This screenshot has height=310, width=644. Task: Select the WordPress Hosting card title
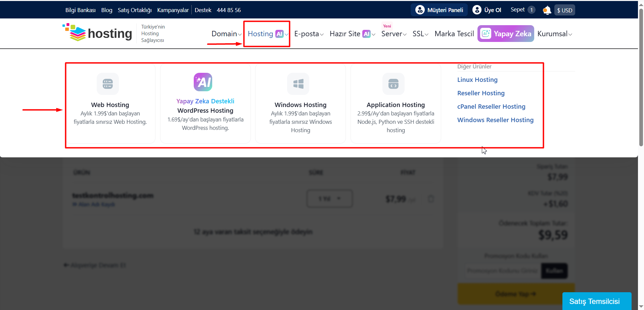coord(205,111)
